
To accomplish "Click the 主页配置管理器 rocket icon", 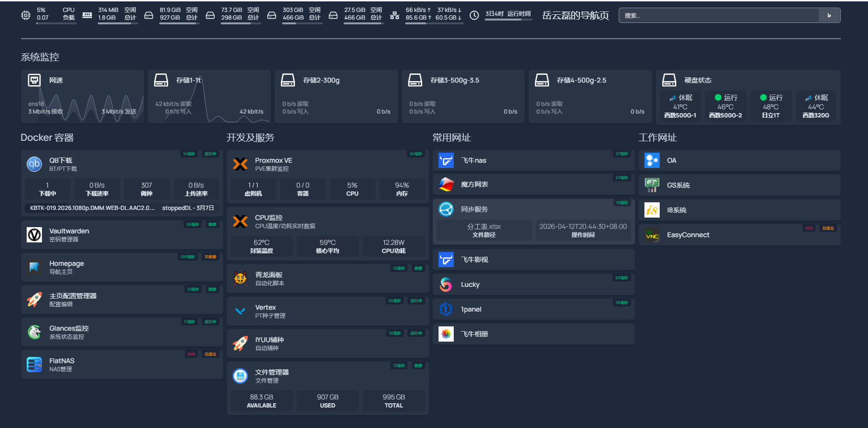I will (34, 300).
